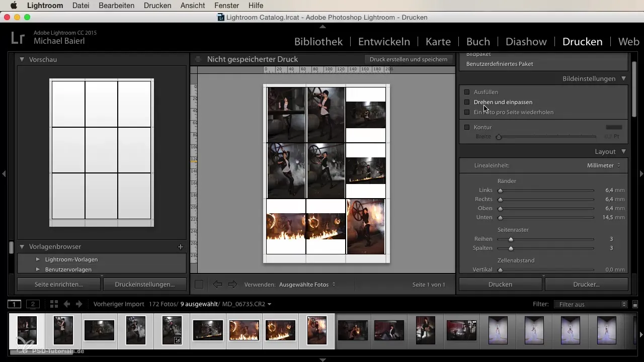Hide the bottom filmstrip panel

click(x=323, y=359)
